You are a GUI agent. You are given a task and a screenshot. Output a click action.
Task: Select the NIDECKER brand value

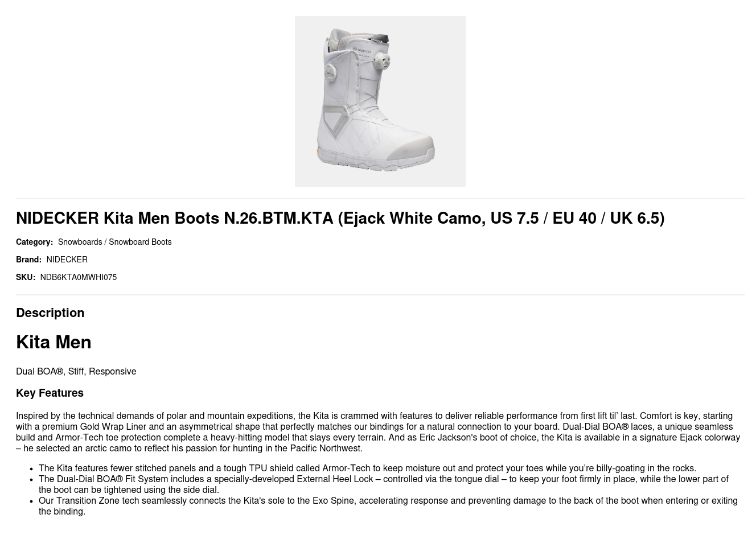pos(67,260)
